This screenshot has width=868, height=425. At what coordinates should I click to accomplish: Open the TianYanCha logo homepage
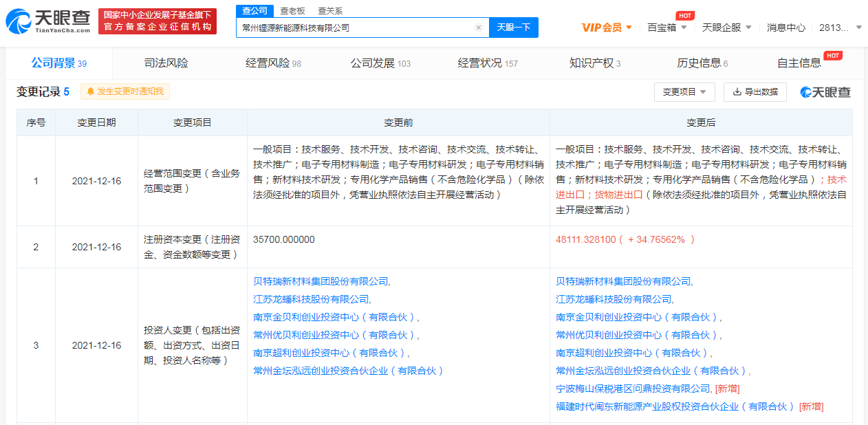coord(48,21)
